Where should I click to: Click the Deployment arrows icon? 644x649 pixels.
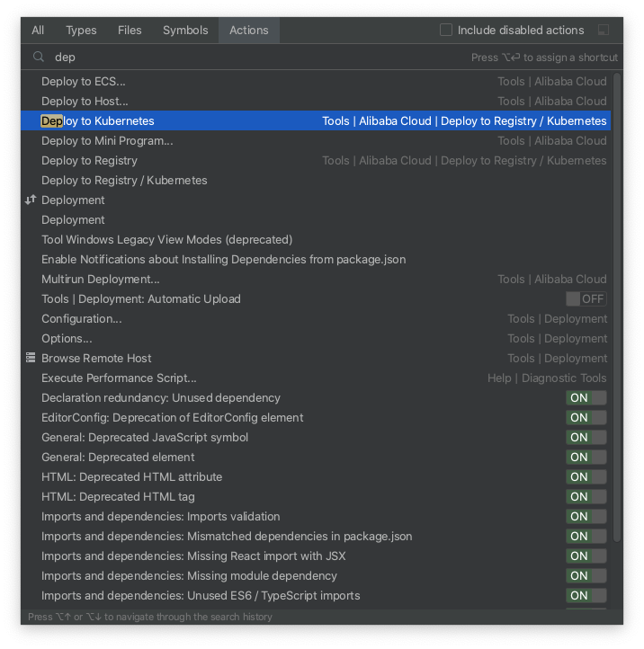[31, 200]
